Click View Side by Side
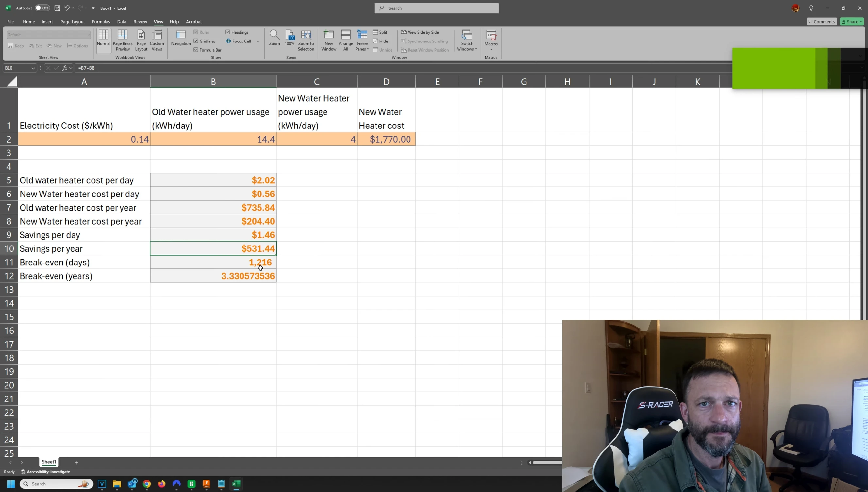The image size is (868, 492). pos(420,32)
